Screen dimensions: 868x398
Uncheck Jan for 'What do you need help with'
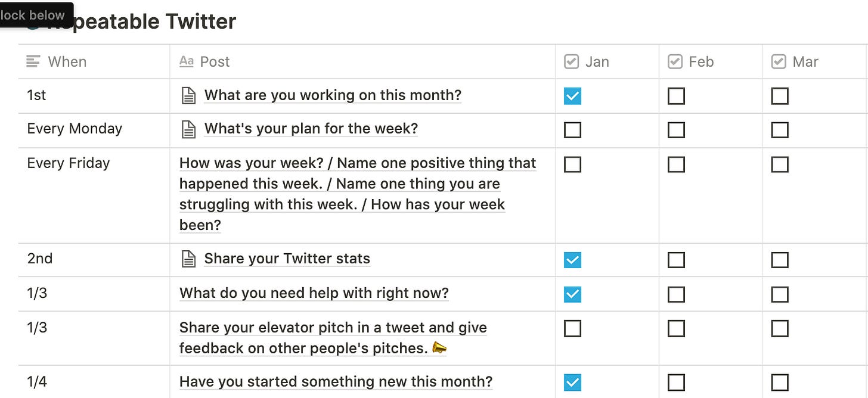tap(572, 294)
